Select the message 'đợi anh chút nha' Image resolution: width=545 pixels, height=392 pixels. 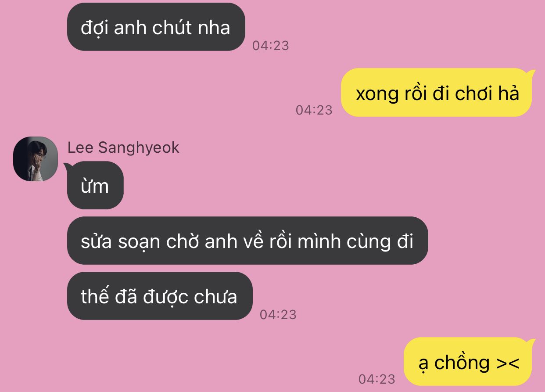pos(156,27)
